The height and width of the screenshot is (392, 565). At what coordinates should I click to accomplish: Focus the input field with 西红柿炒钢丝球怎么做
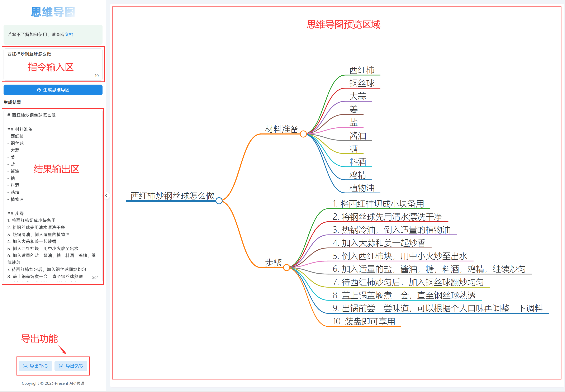point(53,65)
